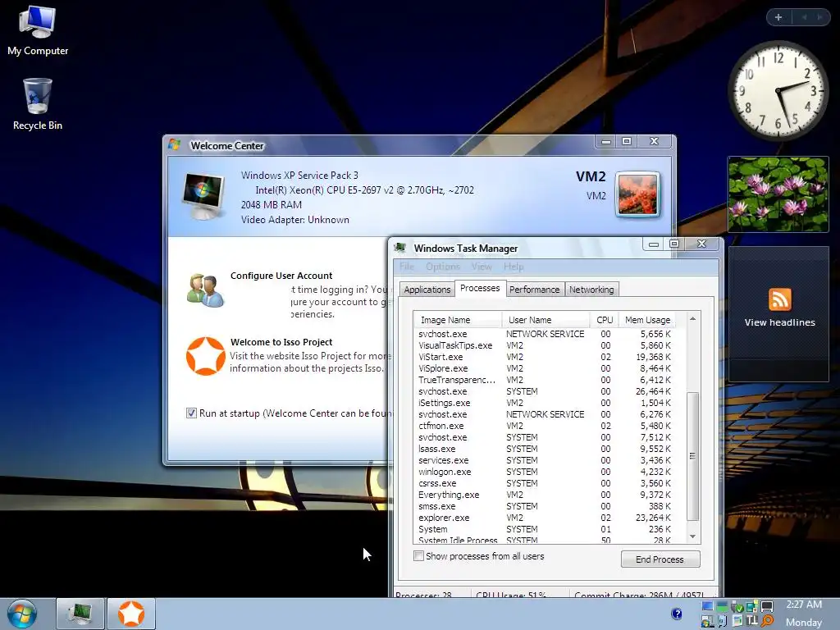Select the Processes tab
Viewport: 840px width, 630px height.
click(480, 288)
